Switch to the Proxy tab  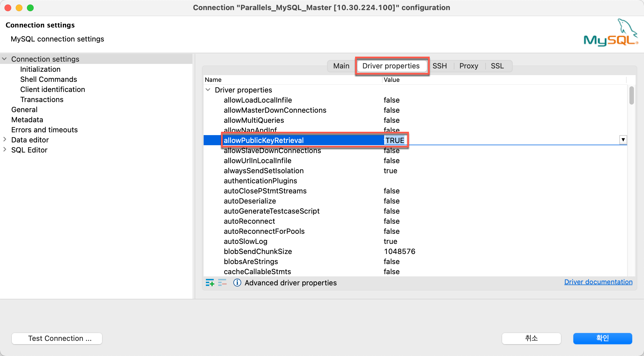click(468, 66)
